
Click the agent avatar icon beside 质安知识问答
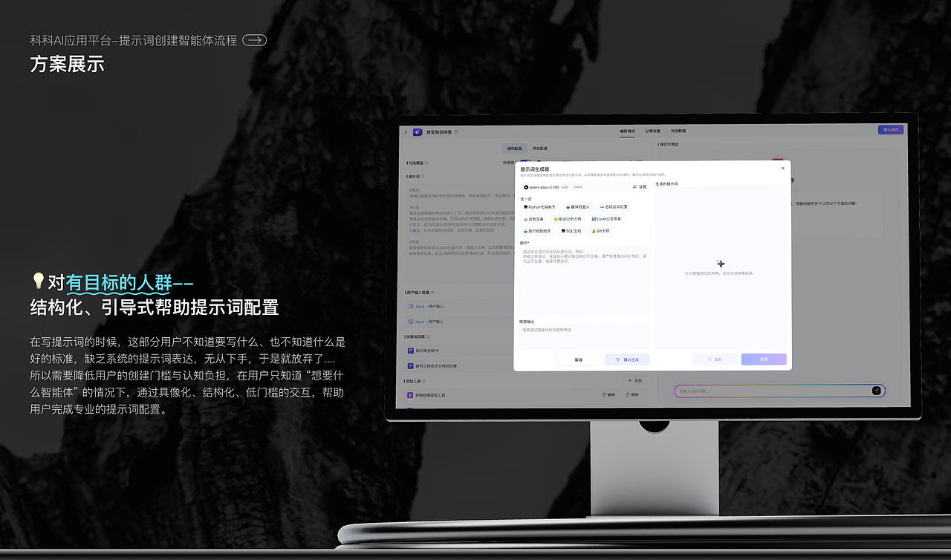point(418,131)
